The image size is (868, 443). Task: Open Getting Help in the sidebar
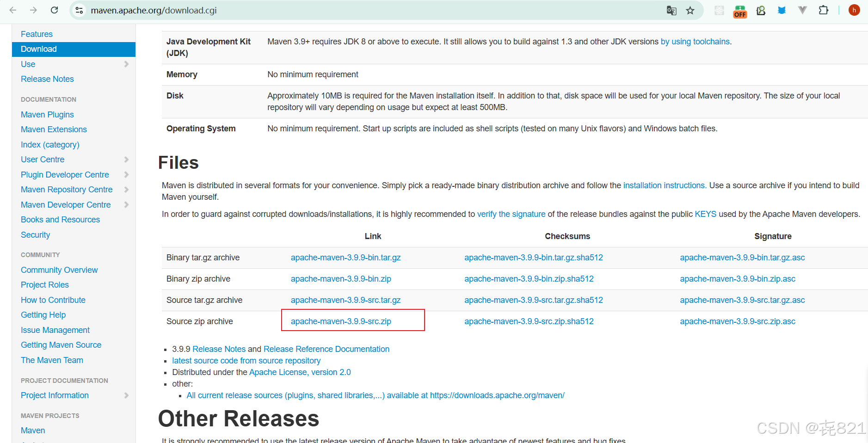pyautogui.click(x=43, y=315)
